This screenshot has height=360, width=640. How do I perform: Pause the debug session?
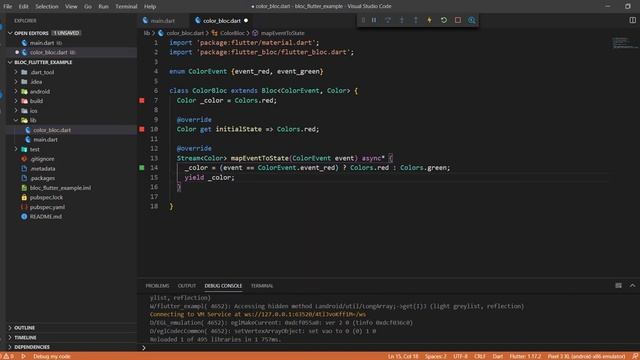374,20
